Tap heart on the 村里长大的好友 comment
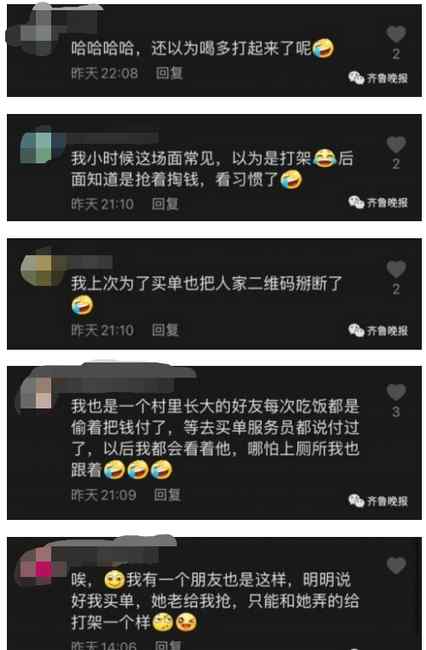The height and width of the screenshot is (650, 426). tap(396, 392)
